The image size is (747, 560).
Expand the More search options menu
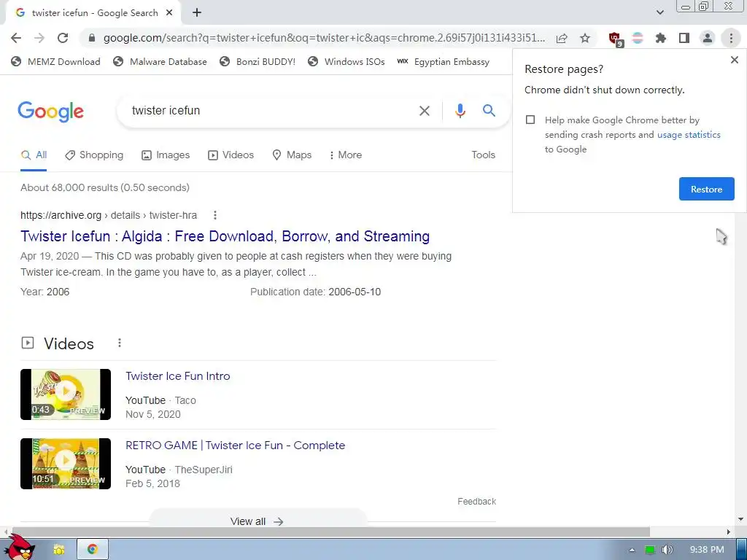(x=345, y=155)
